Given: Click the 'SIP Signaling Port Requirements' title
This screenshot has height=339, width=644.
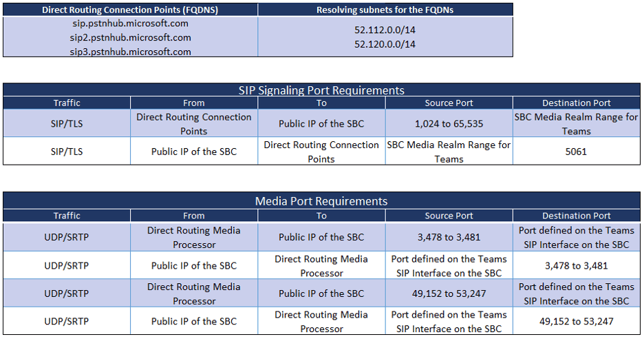Looking at the screenshot, I should [x=321, y=90].
